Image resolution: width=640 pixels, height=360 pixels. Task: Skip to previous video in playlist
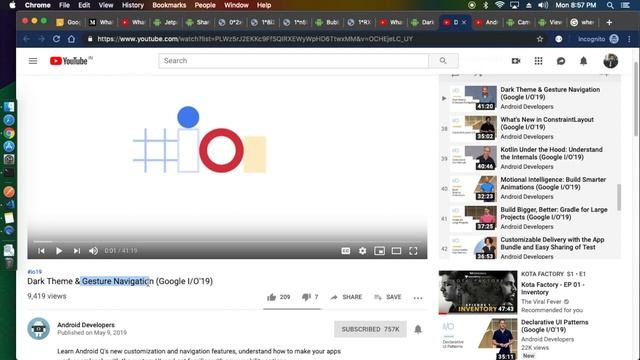[41, 251]
